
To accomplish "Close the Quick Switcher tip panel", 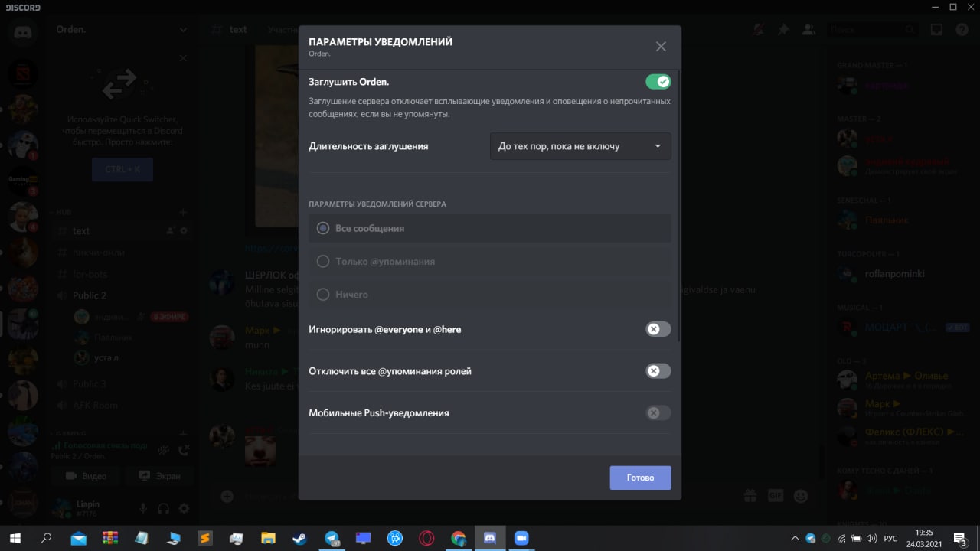I will [x=183, y=58].
